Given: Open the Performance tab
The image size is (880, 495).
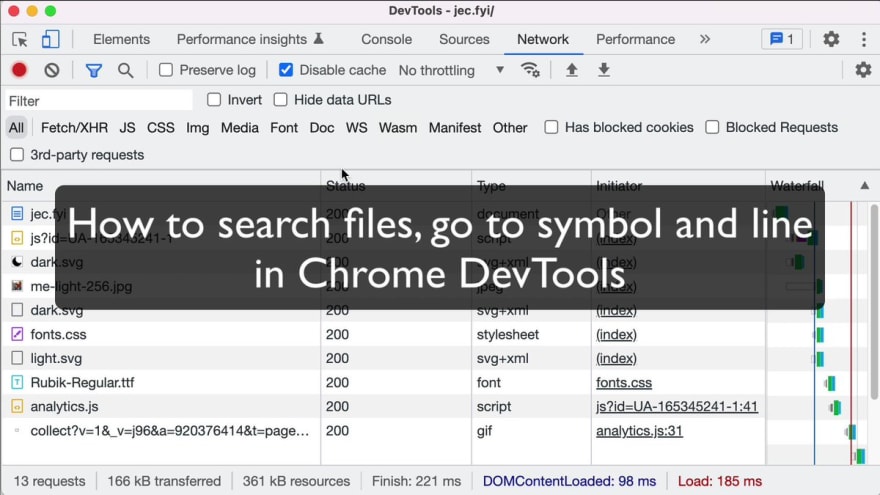Looking at the screenshot, I should click(635, 39).
